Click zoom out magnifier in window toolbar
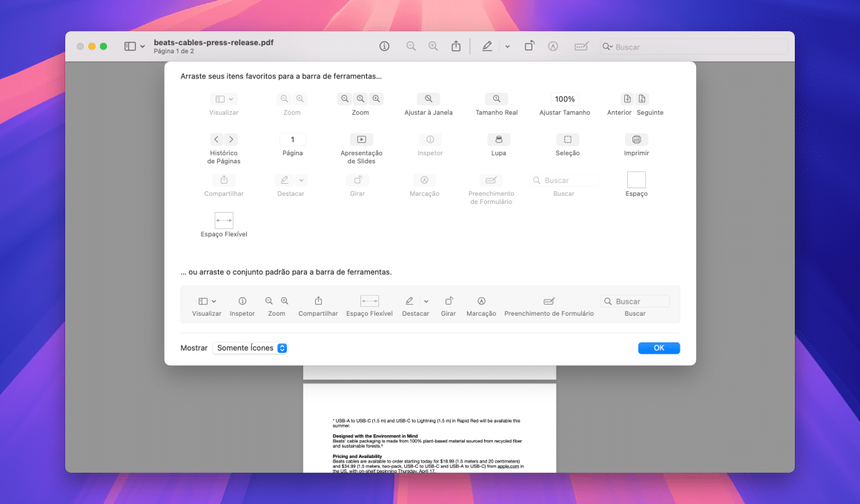The image size is (860, 504). (x=411, y=47)
